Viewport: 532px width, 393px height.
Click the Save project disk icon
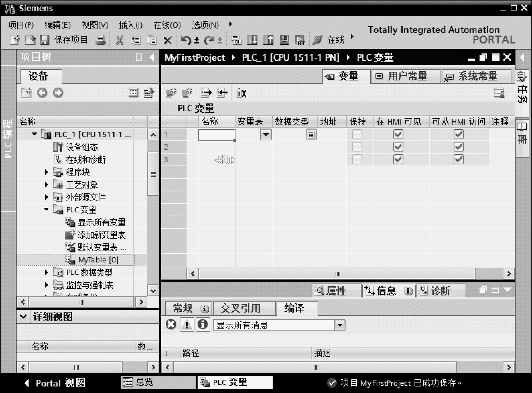coord(44,40)
